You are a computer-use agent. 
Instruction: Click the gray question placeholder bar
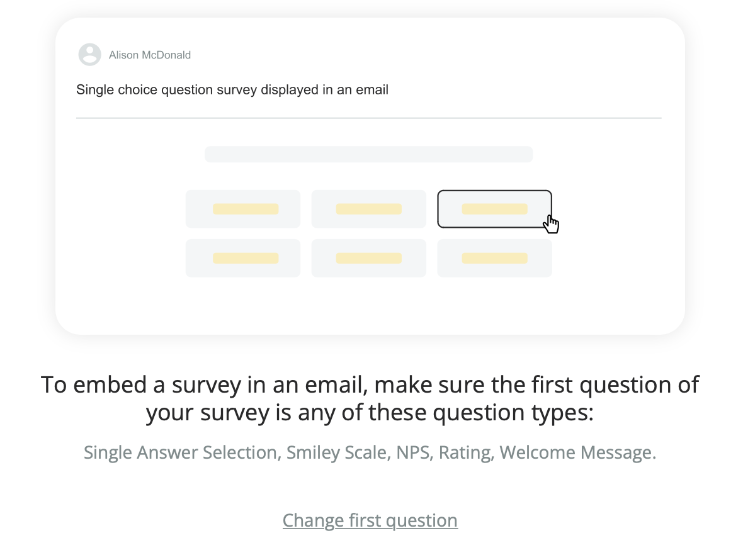(368, 154)
